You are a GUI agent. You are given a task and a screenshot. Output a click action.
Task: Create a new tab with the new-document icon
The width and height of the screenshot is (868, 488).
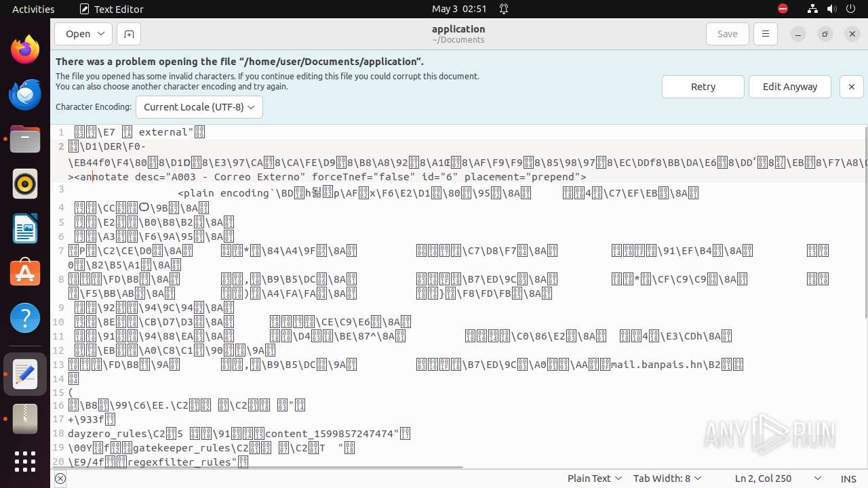click(x=128, y=34)
